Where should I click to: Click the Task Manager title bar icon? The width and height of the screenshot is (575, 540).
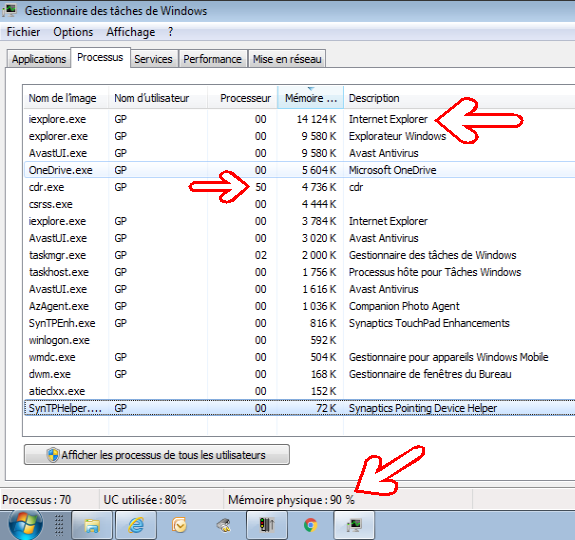click(x=10, y=10)
